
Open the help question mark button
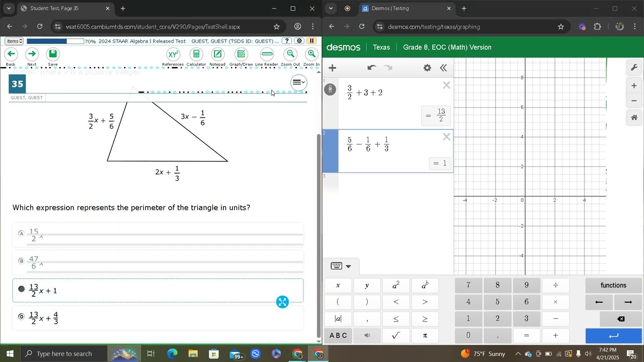(286, 41)
